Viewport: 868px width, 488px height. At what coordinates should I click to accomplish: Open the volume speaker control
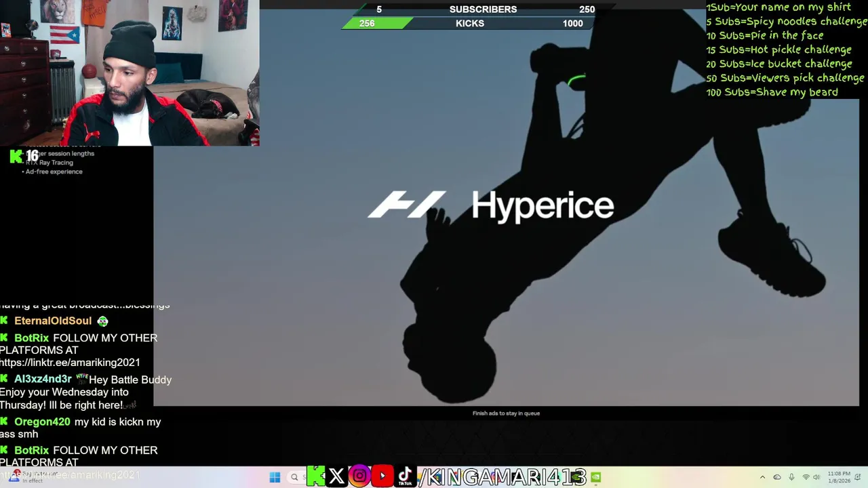(x=816, y=477)
